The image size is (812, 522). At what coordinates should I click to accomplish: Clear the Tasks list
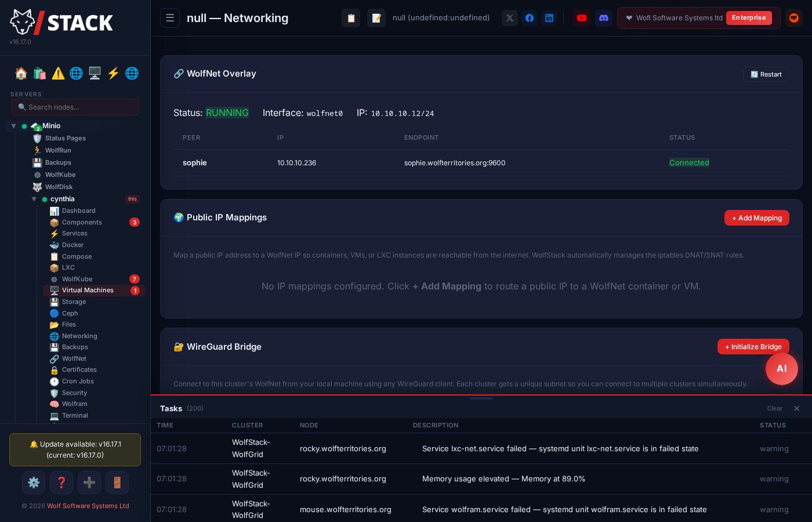775,408
